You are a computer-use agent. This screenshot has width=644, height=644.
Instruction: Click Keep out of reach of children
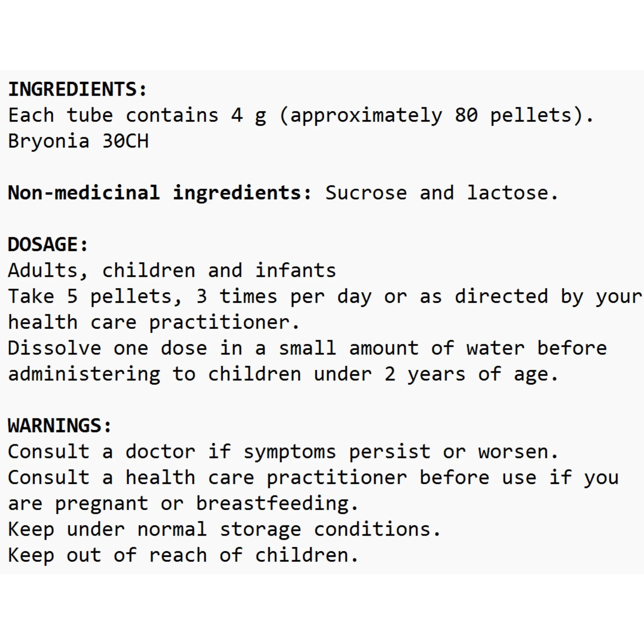pos(183,555)
